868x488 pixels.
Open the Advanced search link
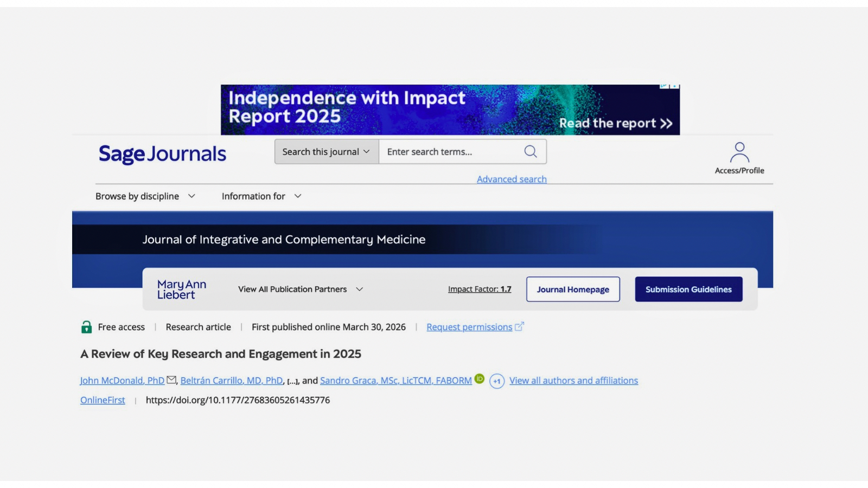(512, 179)
